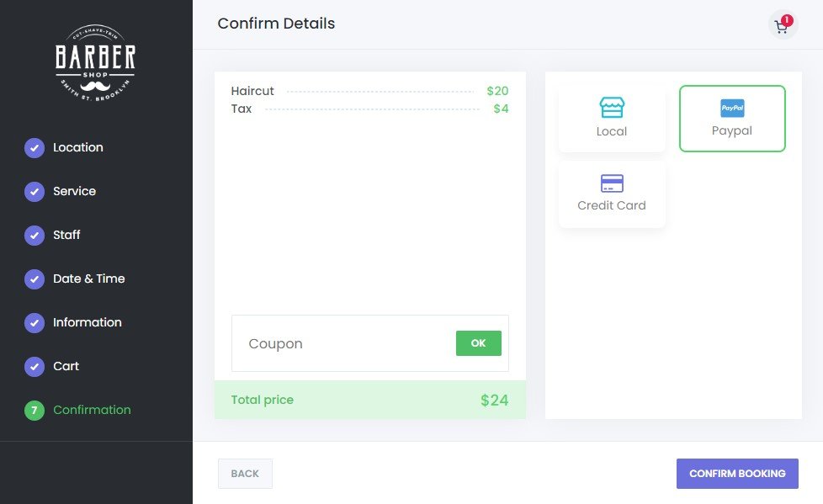The image size is (823, 504).
Task: Open the shopping cart icon
Action: 782,26
